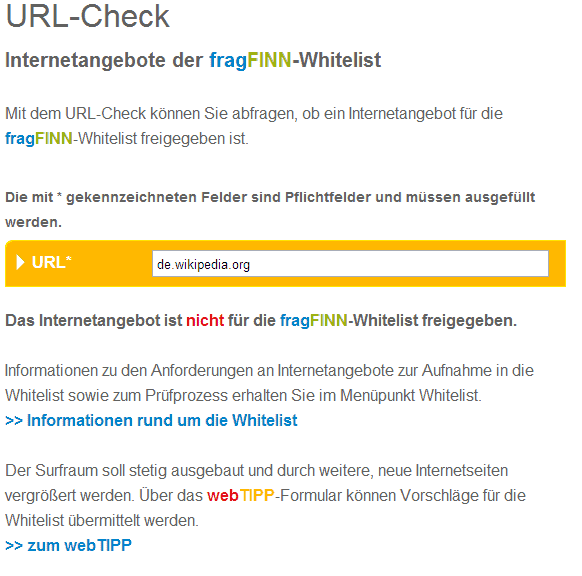Click the 'Der Surfraum soll stetig' paragraph
582x576 pixels.
pyautogui.click(x=265, y=495)
